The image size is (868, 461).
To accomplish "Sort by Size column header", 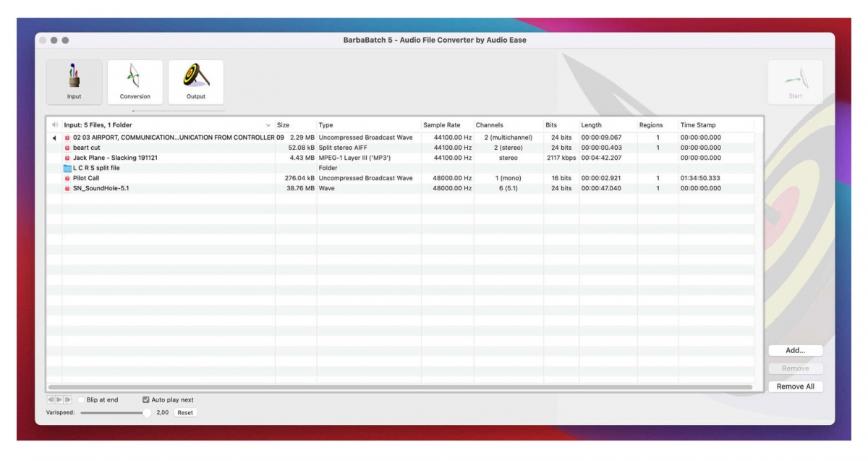I will point(283,125).
